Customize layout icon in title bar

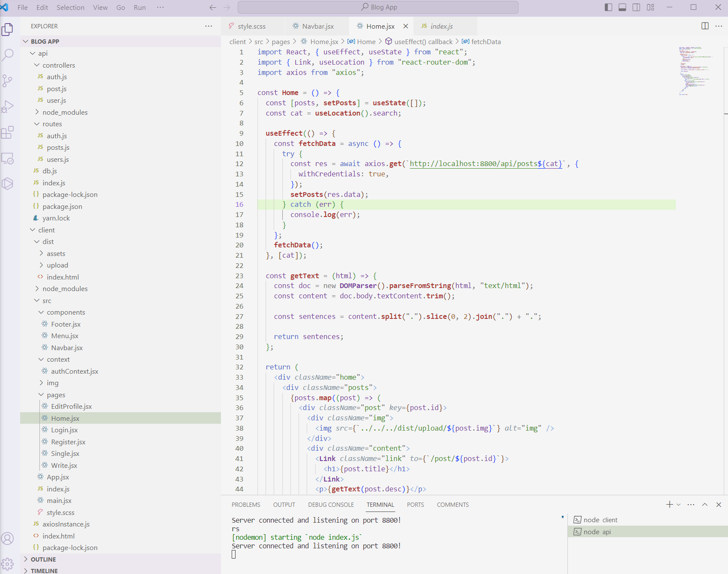tap(650, 7)
